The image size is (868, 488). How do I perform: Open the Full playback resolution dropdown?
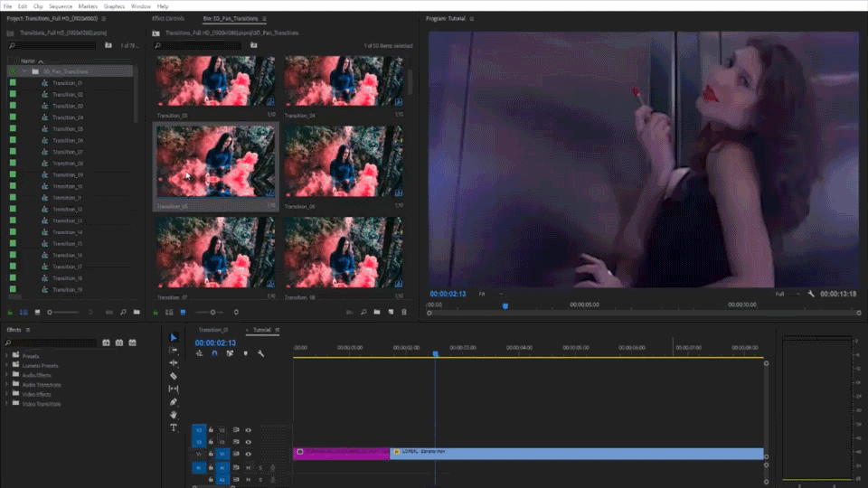point(788,294)
